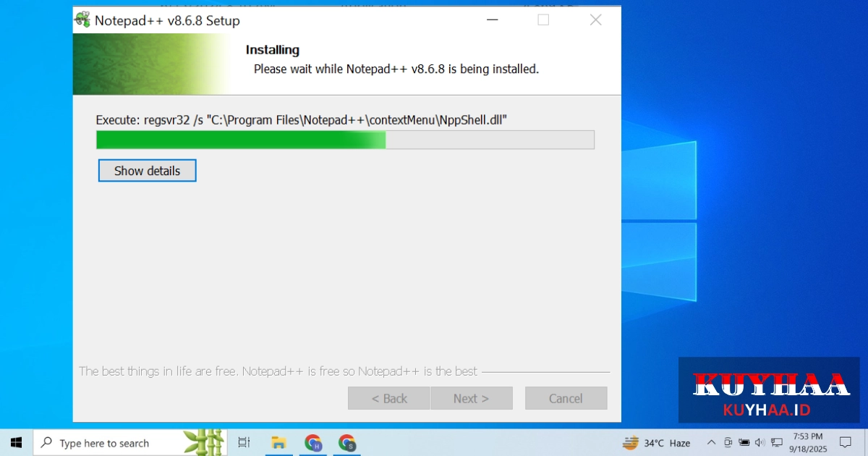Close the Notepad++ Setup window
Image resolution: width=868 pixels, height=456 pixels.
click(595, 20)
